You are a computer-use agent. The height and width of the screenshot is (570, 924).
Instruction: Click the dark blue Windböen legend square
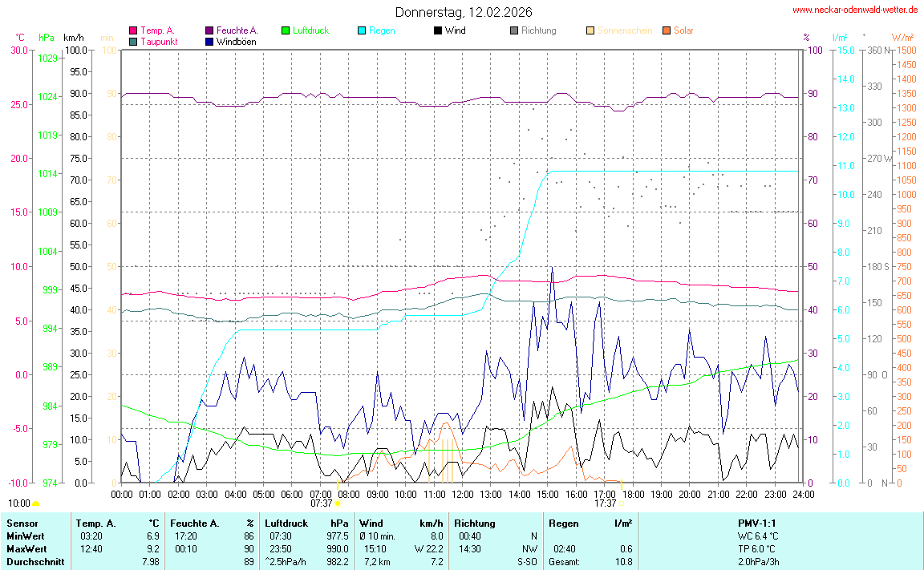tap(209, 42)
